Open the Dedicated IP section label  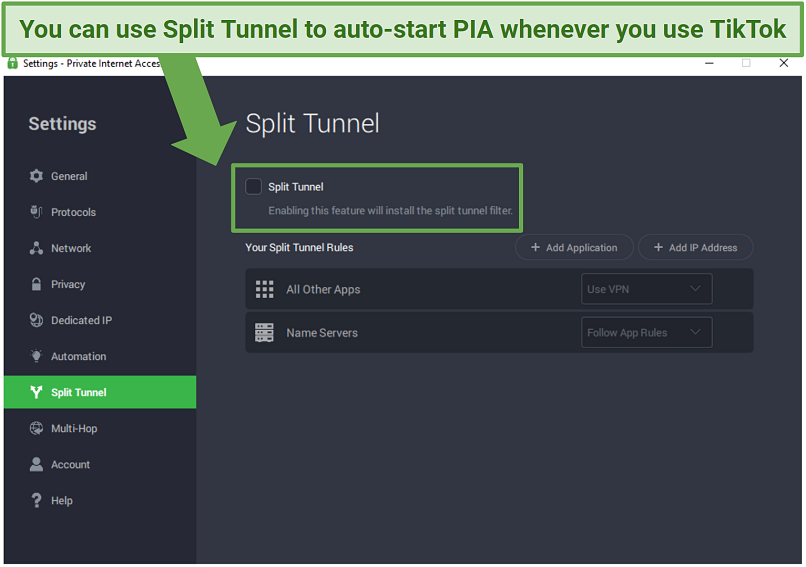81,320
